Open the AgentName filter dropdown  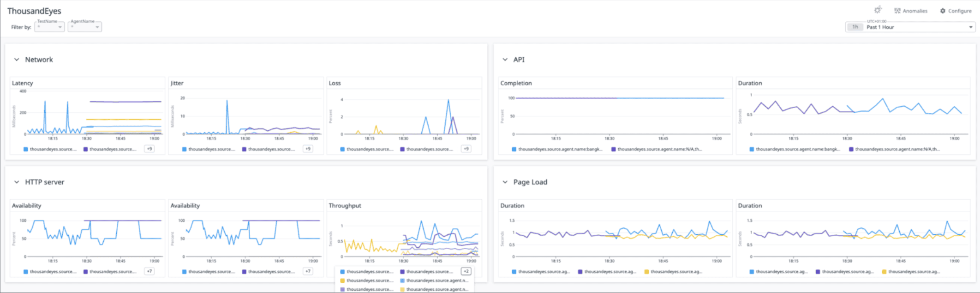pyautogui.click(x=85, y=27)
